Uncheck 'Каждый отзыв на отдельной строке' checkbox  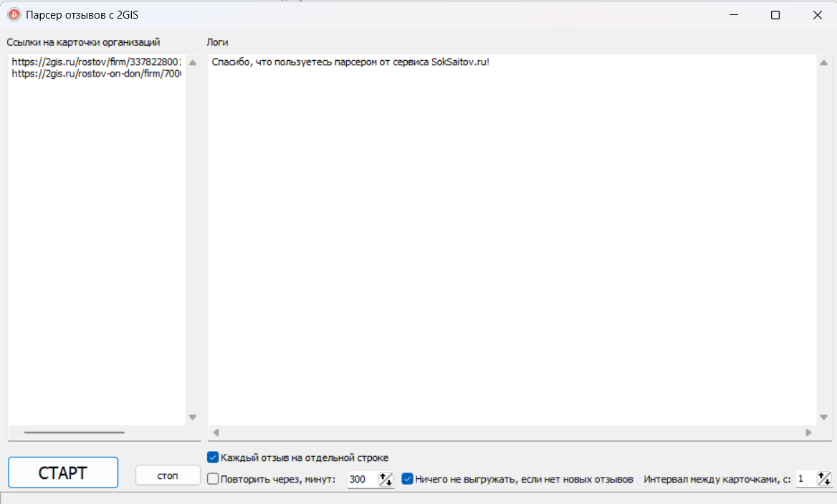(x=213, y=457)
